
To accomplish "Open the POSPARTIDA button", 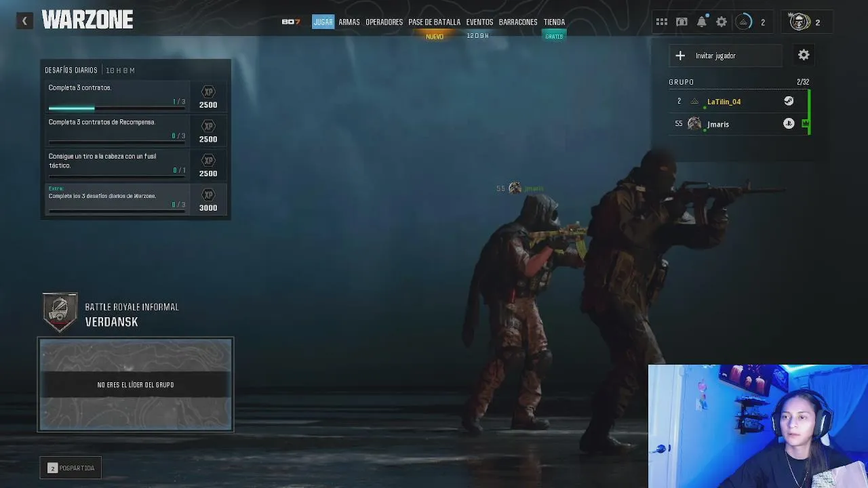I will (x=71, y=468).
